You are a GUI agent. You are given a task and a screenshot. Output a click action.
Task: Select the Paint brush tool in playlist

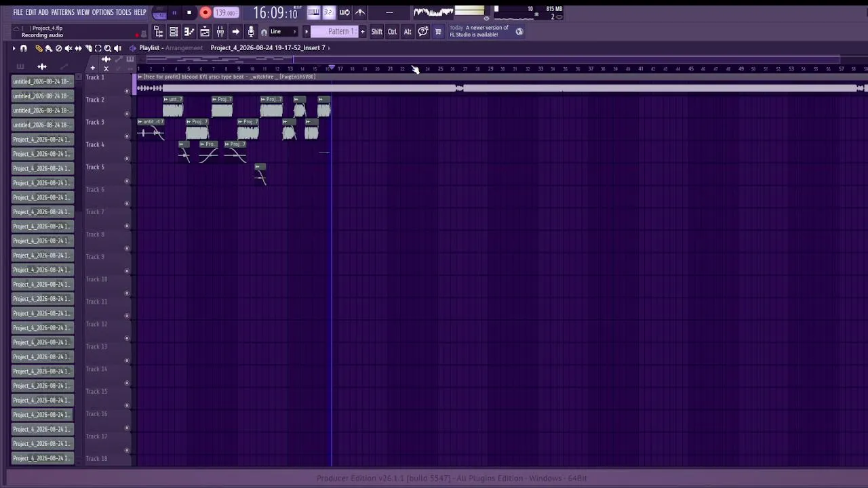tap(48, 48)
